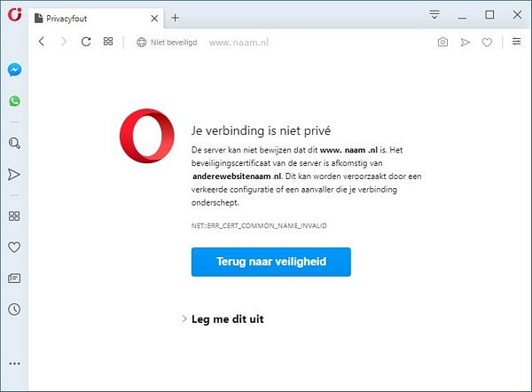Image resolution: width=532 pixels, height=392 pixels.
Task: Click the sidebar search icon
Action: (x=14, y=143)
